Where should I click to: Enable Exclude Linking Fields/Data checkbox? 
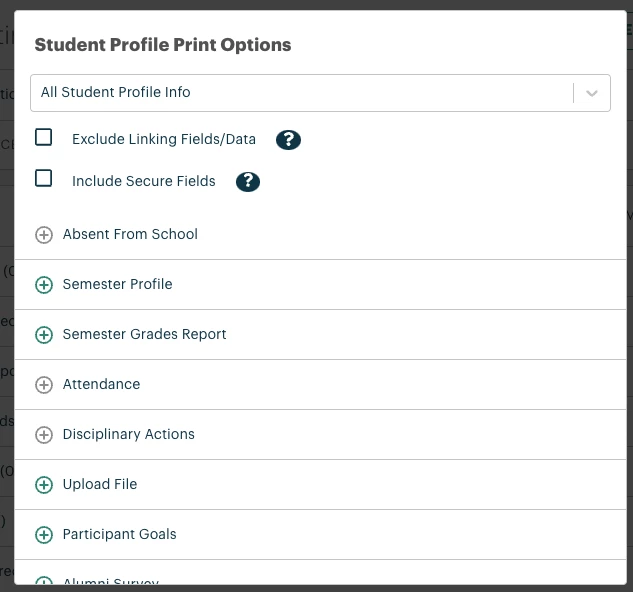[44, 137]
